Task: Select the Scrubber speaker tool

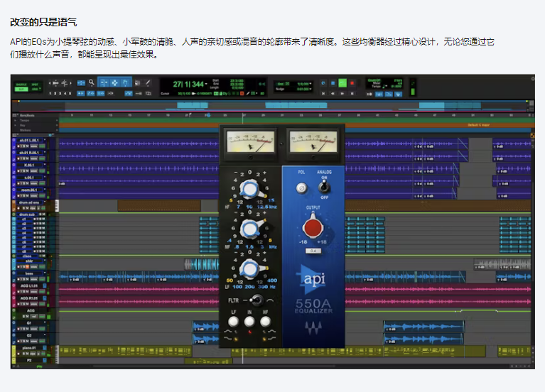Action: click(138, 82)
